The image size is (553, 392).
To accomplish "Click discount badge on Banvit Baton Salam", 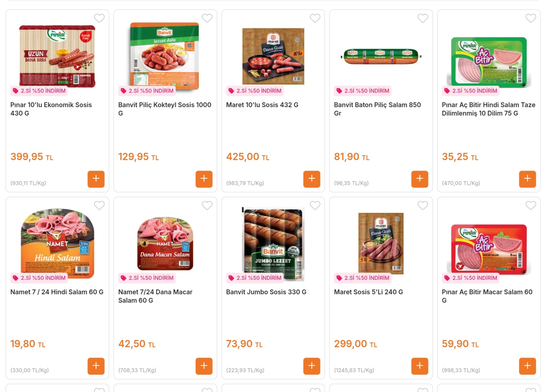I will point(362,91).
